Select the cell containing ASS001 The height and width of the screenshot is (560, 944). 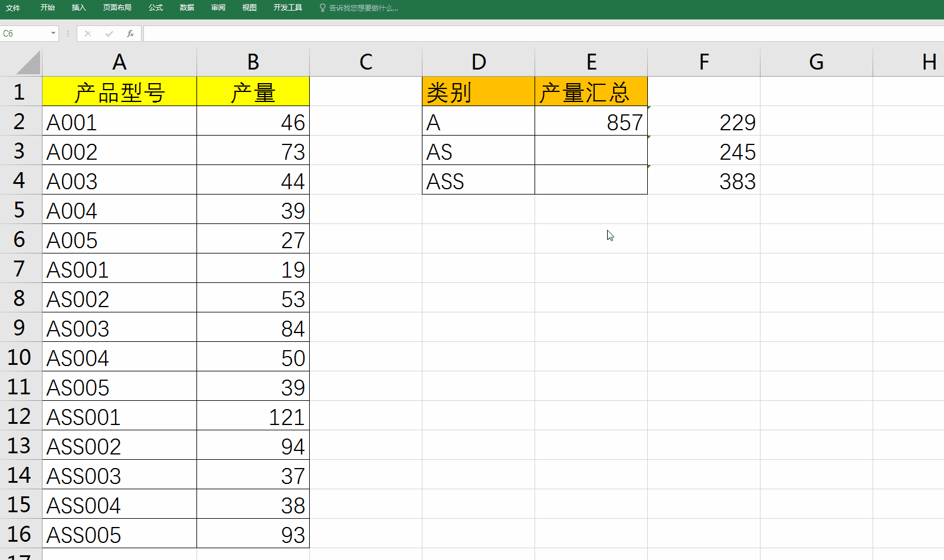(119, 416)
